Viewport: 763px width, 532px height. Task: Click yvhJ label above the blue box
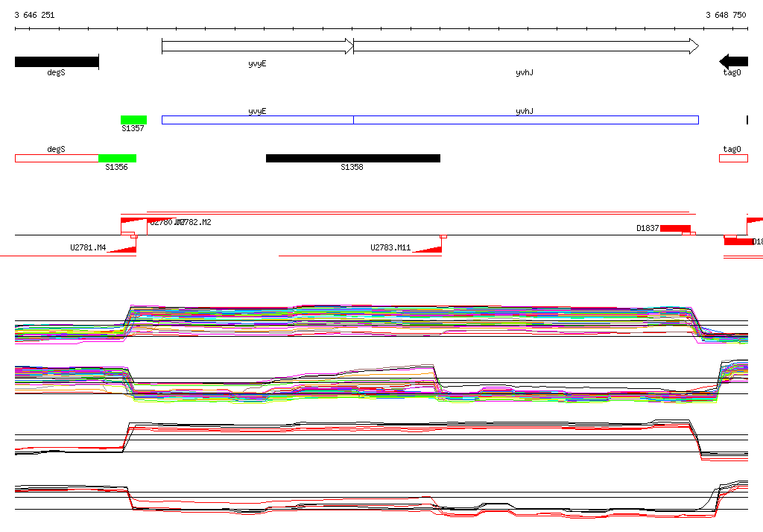click(525, 112)
